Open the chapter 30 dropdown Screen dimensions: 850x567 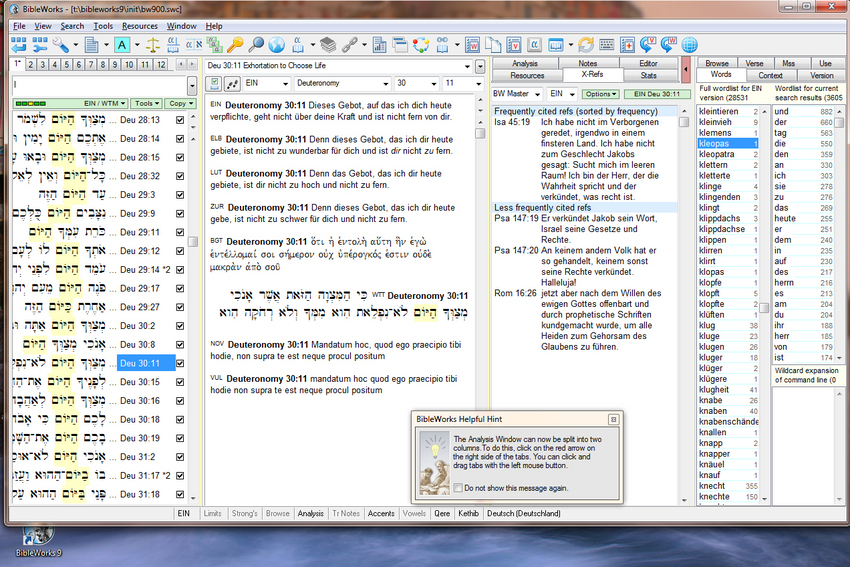coord(417,83)
